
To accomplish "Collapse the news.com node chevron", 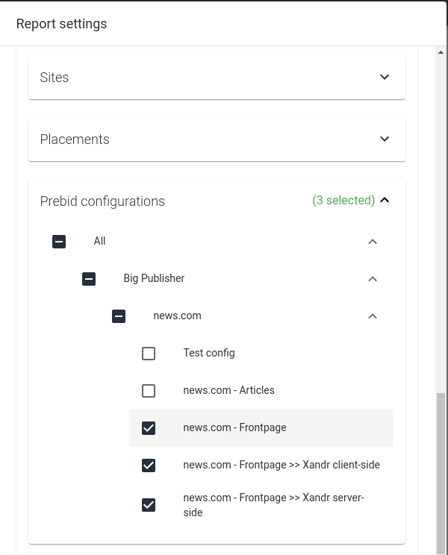I will click(372, 316).
